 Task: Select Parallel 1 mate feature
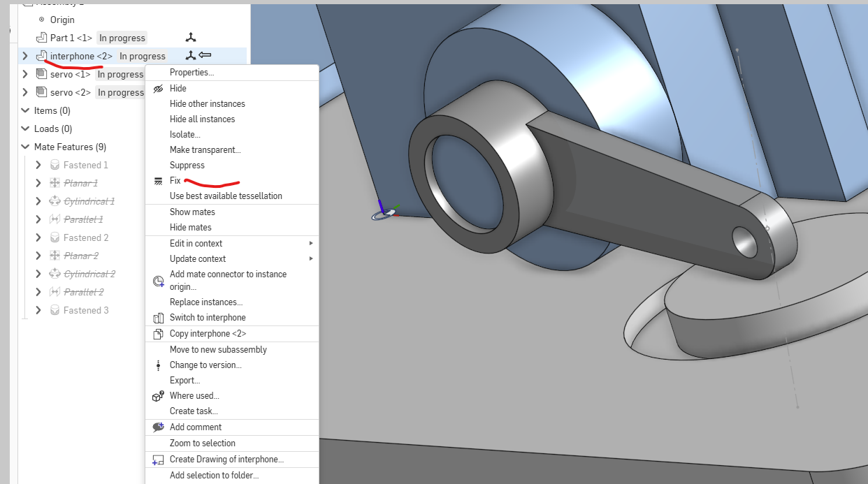83,220
